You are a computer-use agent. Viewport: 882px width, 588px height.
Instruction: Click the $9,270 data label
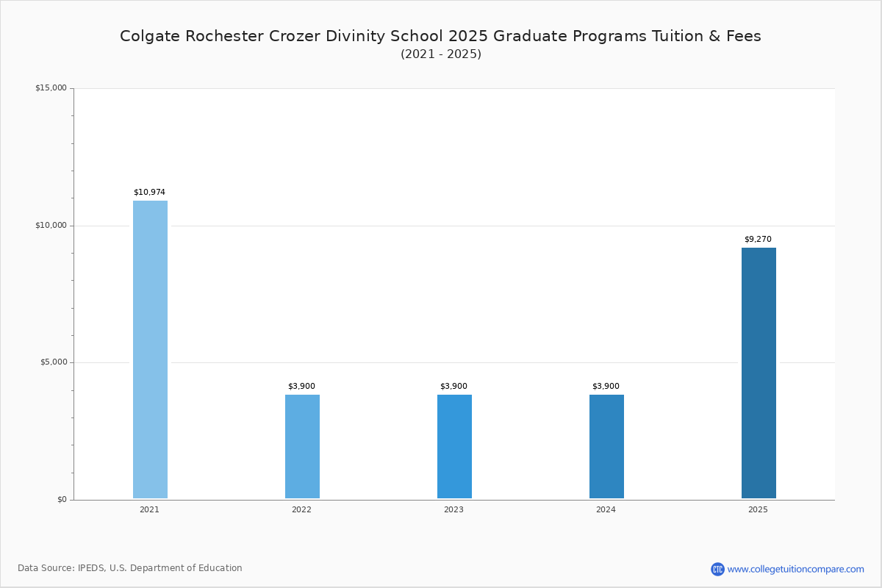[758, 240]
